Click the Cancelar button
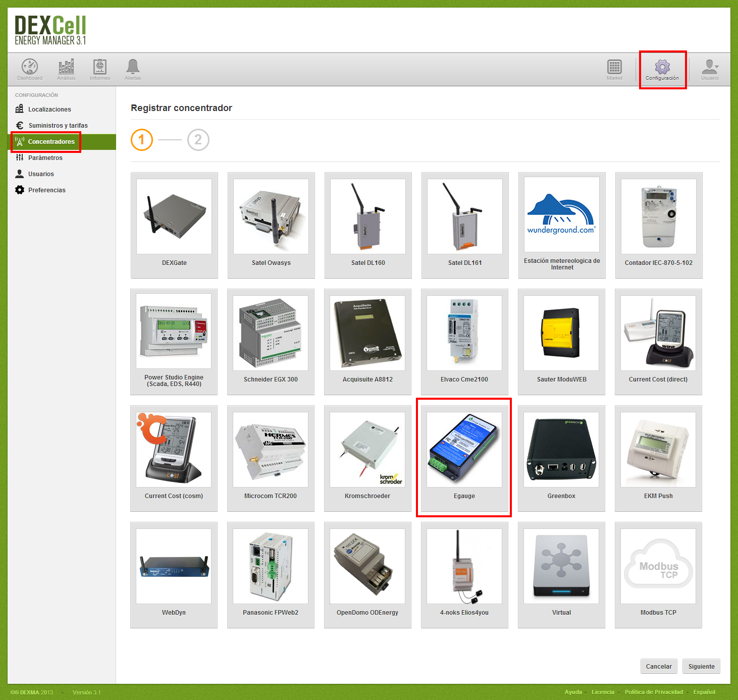This screenshot has width=738, height=700. pos(659,666)
